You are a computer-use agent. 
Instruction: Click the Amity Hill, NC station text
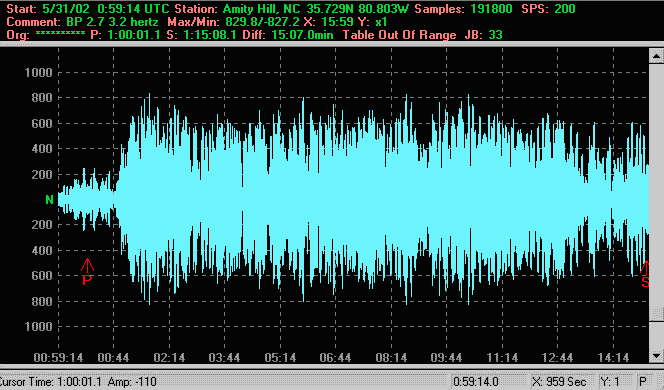261,8
